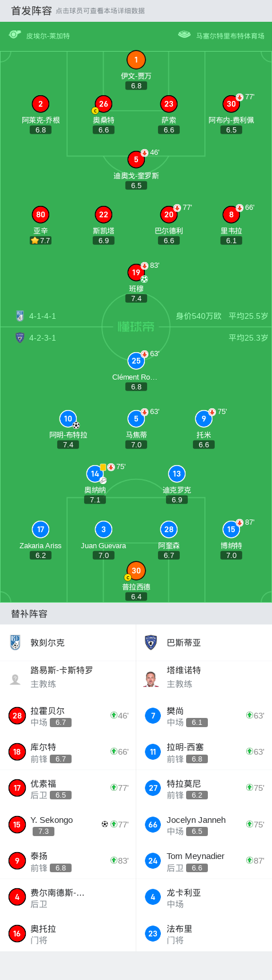Select player 80 亚辛 with star rating

click(40, 214)
